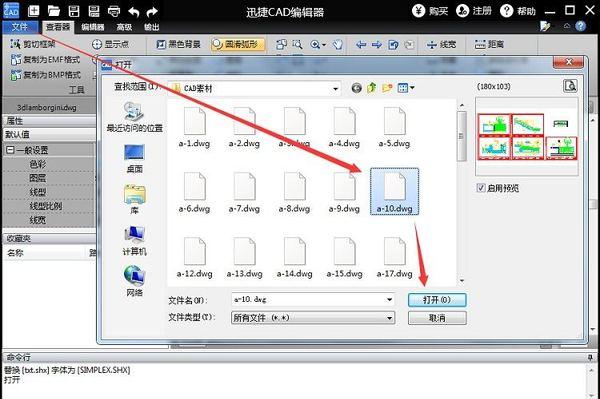600x399 pixels.
Task: Click the Open folder icon in title bar
Action: tap(54, 11)
